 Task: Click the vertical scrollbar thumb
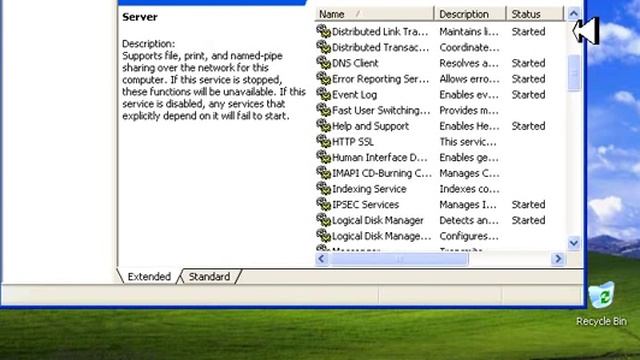tap(573, 73)
